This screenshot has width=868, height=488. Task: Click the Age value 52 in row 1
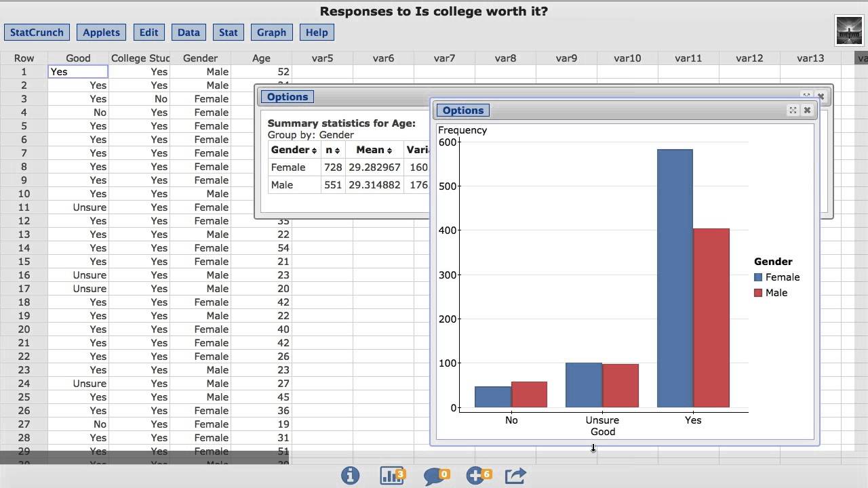point(283,72)
